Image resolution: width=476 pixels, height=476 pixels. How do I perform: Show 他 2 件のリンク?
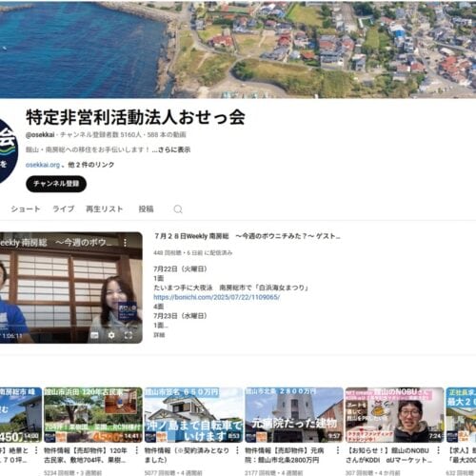pyautogui.click(x=91, y=165)
